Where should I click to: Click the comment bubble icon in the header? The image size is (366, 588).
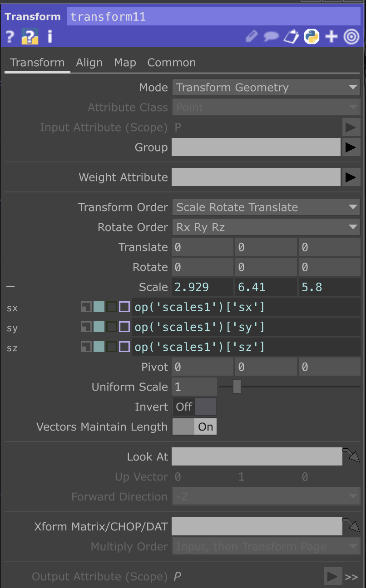point(271,36)
